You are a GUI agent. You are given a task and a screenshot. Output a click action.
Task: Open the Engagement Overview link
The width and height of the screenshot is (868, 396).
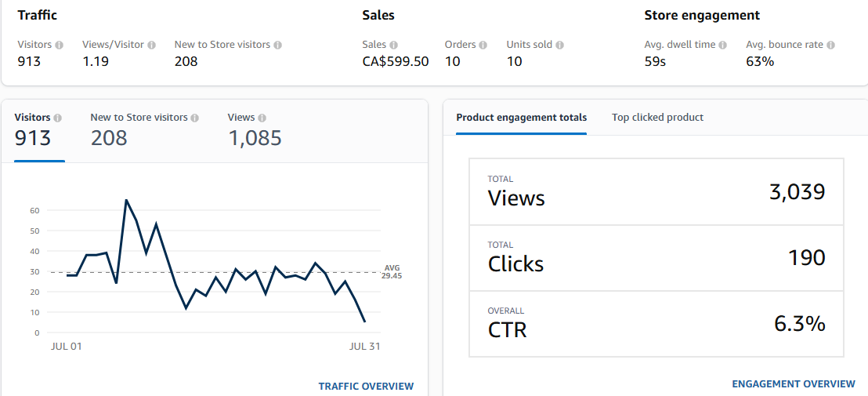click(x=794, y=383)
